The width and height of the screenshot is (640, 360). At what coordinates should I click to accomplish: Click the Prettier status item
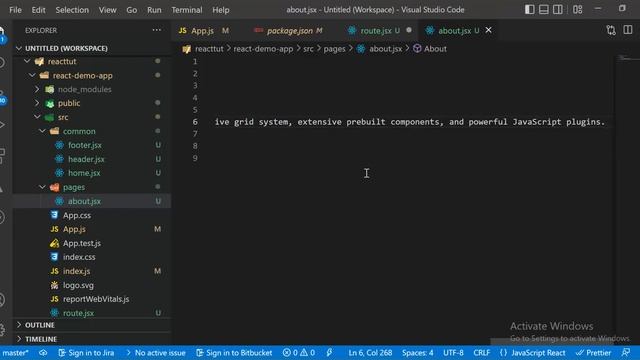click(593, 353)
